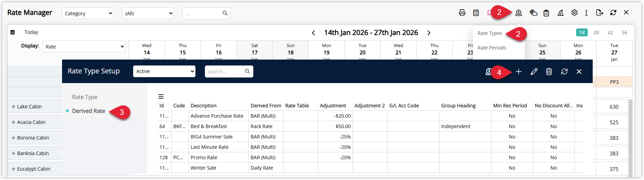The width and height of the screenshot is (644, 180).
Task: Select the Bed & Breakfast row
Action: pos(370,126)
